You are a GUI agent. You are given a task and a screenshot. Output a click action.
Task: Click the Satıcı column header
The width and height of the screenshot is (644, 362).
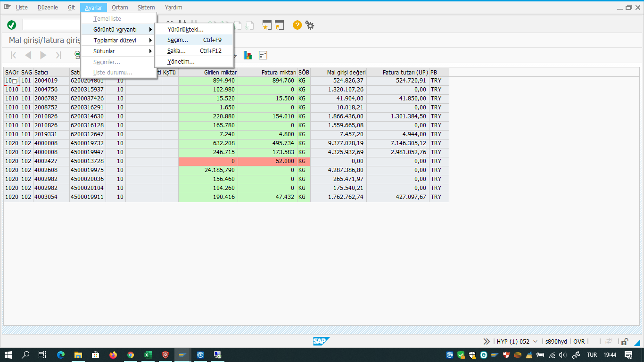(x=51, y=72)
